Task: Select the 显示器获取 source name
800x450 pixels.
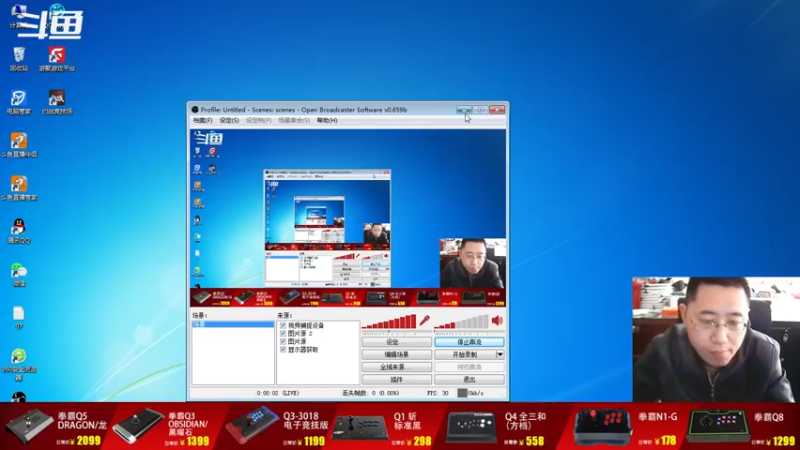Action: coord(303,349)
